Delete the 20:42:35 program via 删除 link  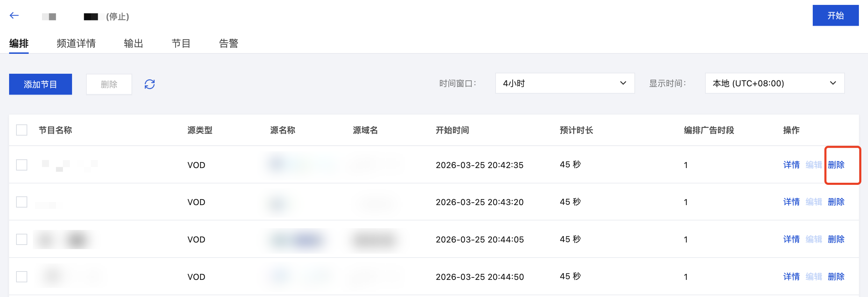pyautogui.click(x=836, y=165)
